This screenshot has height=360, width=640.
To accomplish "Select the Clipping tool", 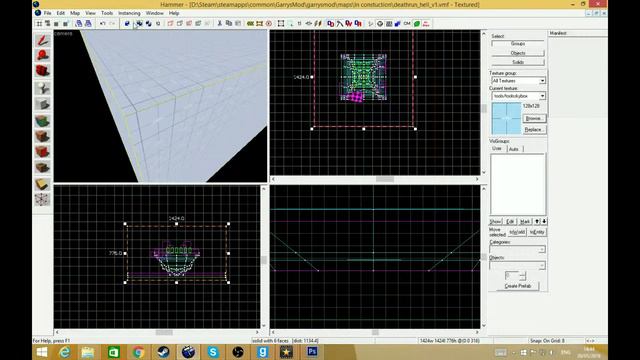I will point(42,184).
